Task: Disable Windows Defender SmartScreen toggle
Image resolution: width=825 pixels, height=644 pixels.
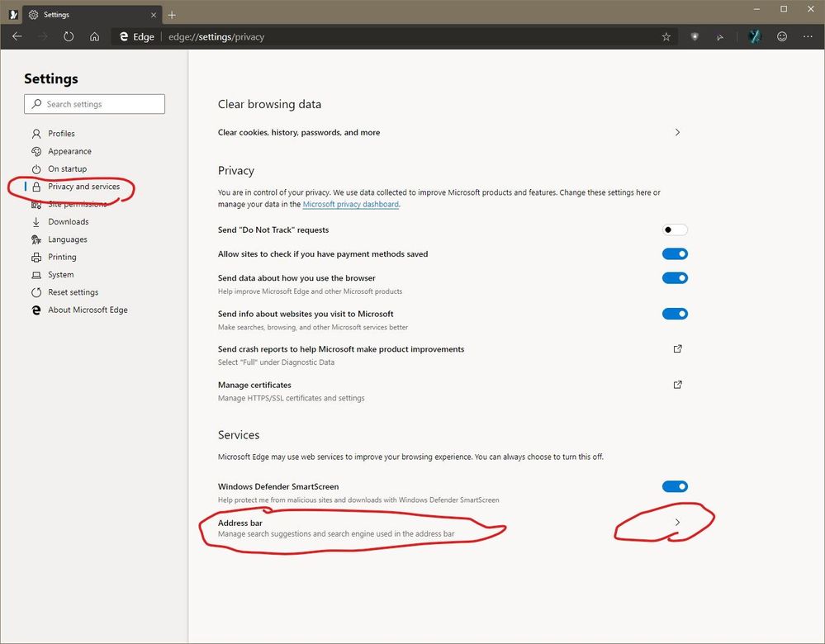Action: (675, 486)
